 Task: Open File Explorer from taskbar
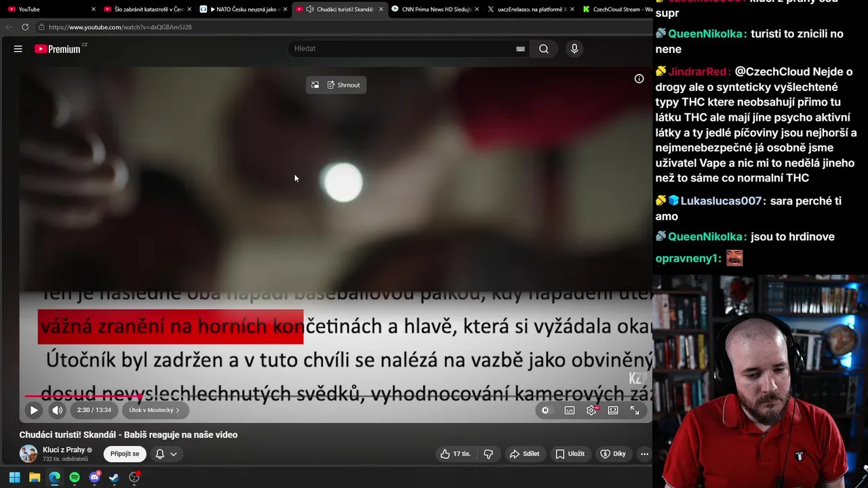tap(35, 477)
